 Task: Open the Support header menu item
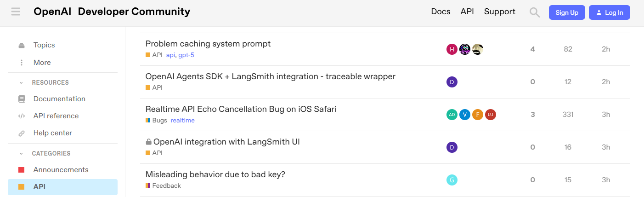pyautogui.click(x=500, y=12)
